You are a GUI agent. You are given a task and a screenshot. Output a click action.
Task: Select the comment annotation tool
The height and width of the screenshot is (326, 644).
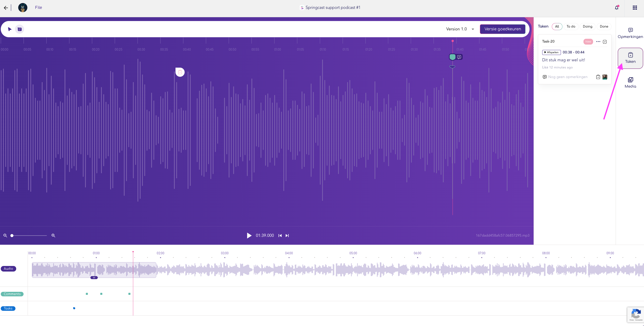(19, 29)
